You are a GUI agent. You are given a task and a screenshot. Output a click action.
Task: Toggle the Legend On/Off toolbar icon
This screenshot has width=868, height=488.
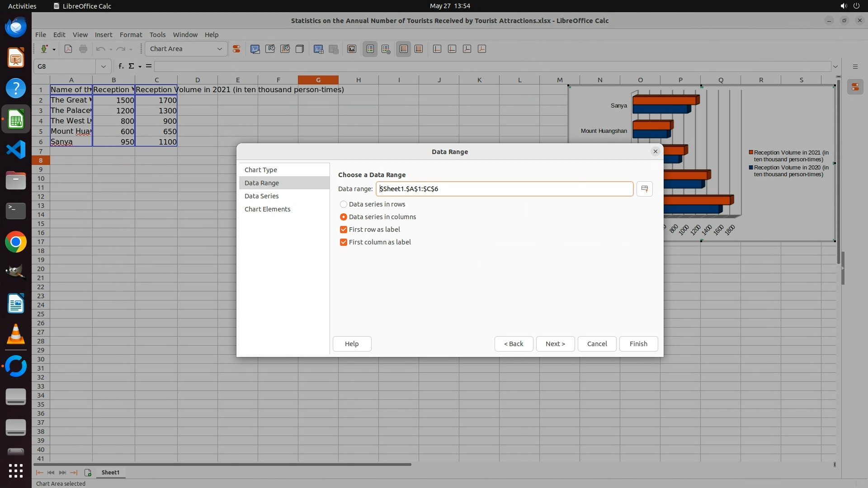point(370,49)
